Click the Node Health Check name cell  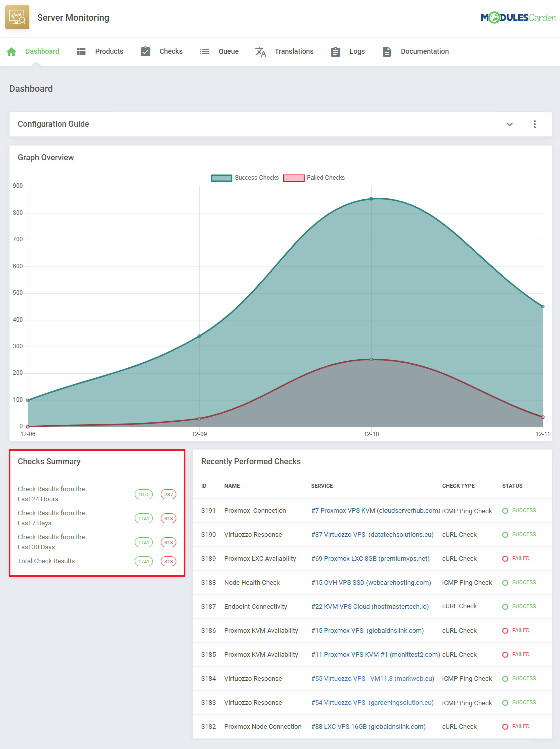(x=252, y=583)
